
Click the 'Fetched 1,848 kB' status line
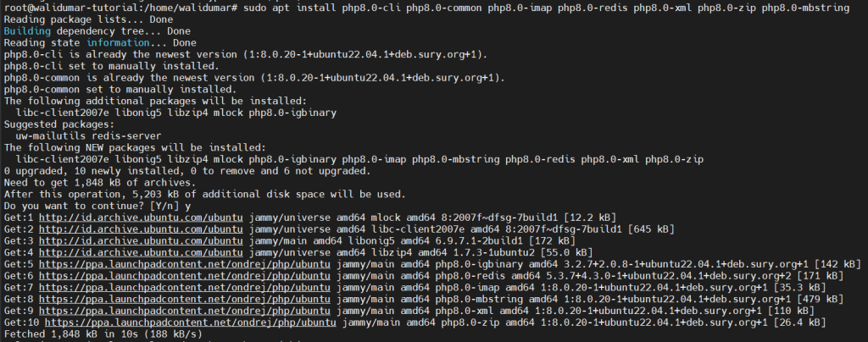[103, 334]
